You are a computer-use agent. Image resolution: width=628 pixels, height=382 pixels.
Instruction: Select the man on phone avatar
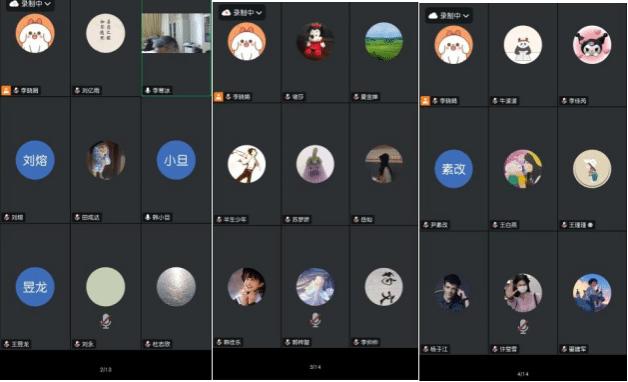point(453,293)
